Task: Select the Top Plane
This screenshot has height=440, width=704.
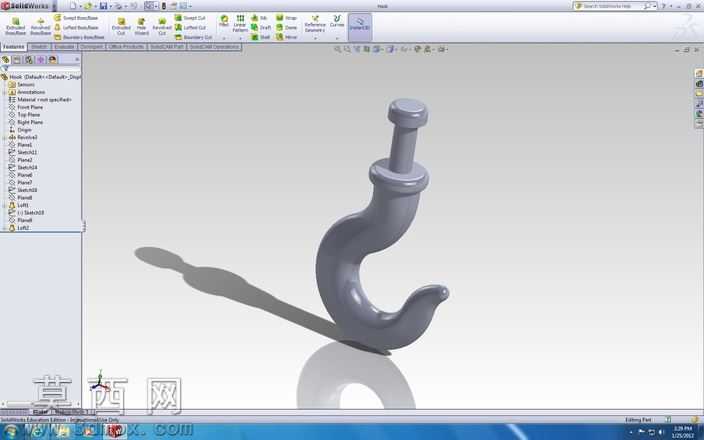Action: pyautogui.click(x=24, y=114)
